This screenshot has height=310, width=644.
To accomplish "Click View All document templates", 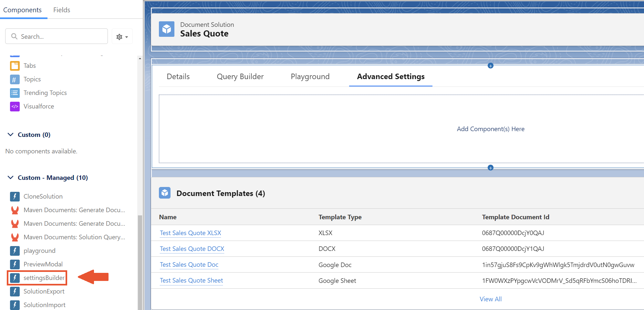I will (x=490, y=299).
